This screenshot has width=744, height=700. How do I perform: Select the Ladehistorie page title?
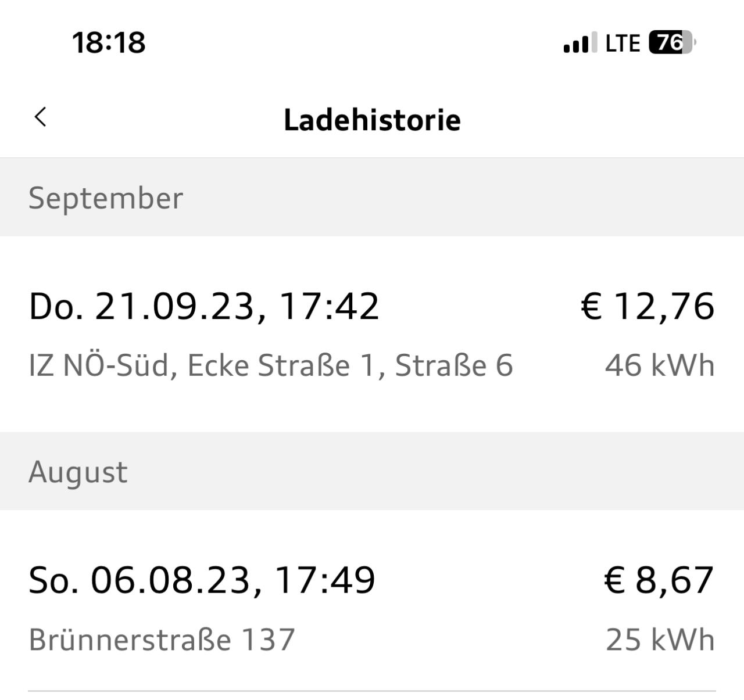tap(372, 120)
